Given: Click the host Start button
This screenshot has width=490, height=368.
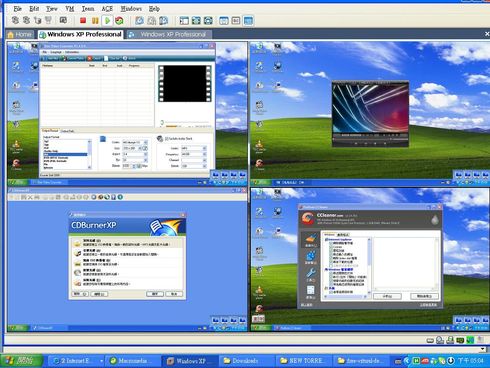Looking at the screenshot, I should click(22, 361).
